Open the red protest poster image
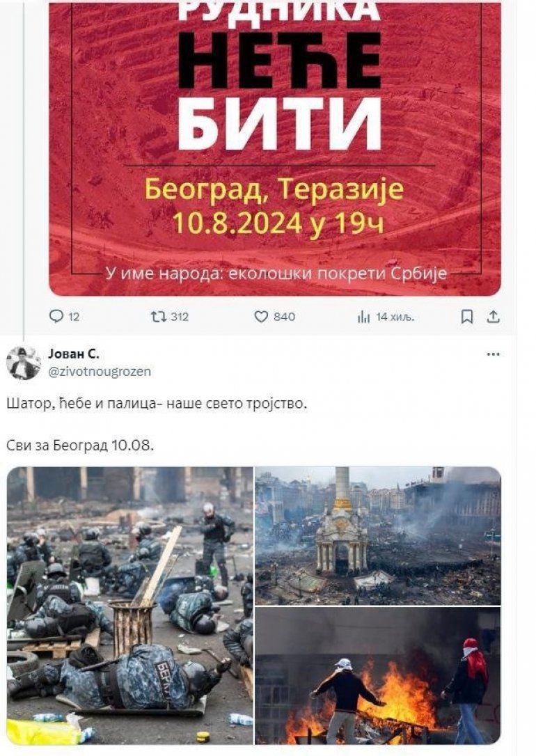This screenshot has width=536, height=756. click(x=275, y=148)
